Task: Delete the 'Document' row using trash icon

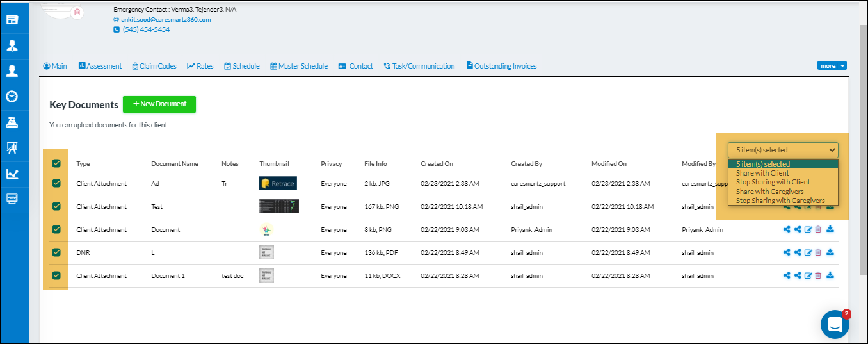Action: tap(818, 229)
